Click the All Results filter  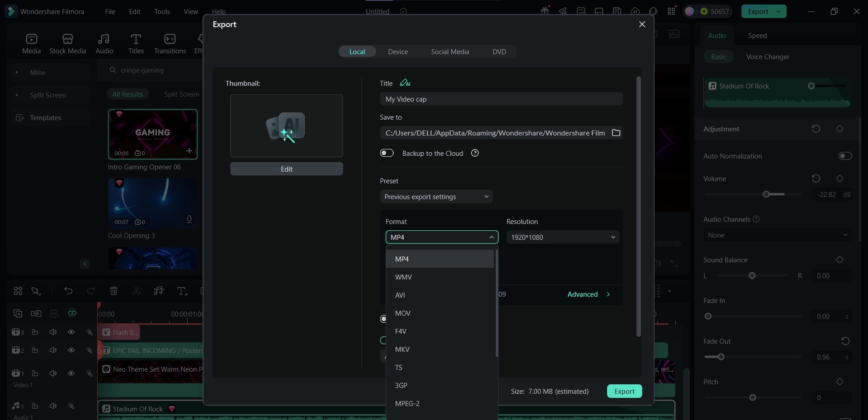tap(127, 94)
